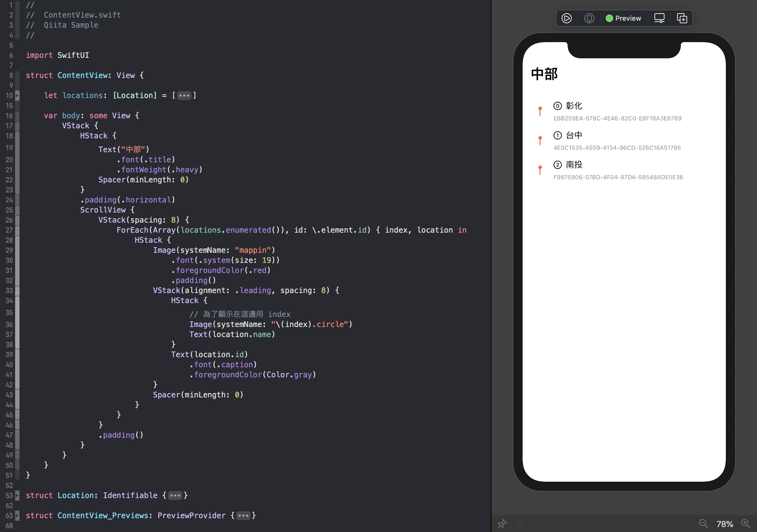This screenshot has height=532, width=757.
Task: Expand the folded locations array ellipsis
Action: tap(184, 96)
